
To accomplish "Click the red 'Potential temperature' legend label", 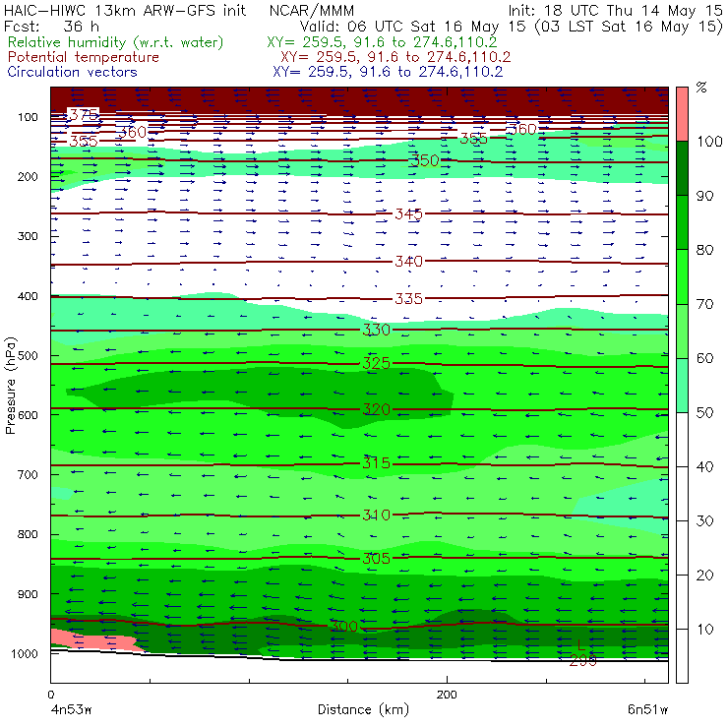I will point(84,57).
